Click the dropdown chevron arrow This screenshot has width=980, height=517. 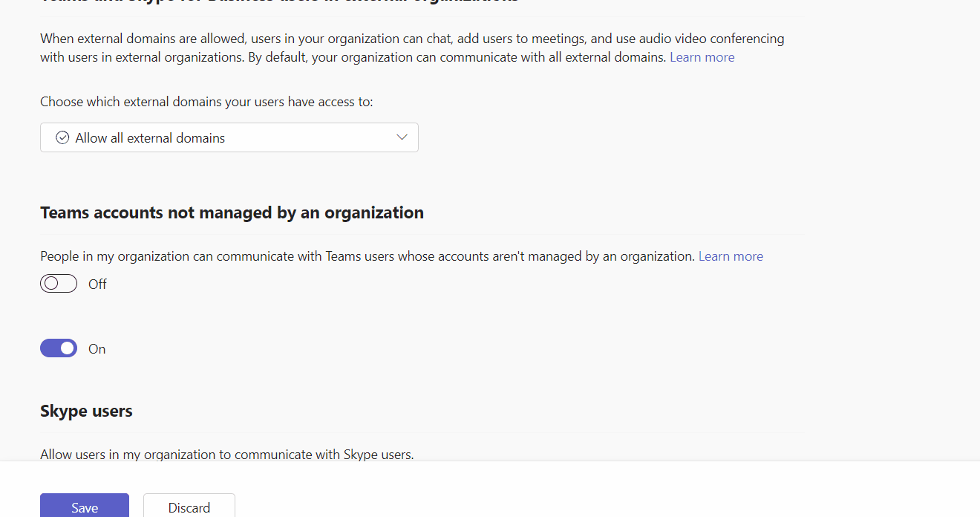click(402, 137)
